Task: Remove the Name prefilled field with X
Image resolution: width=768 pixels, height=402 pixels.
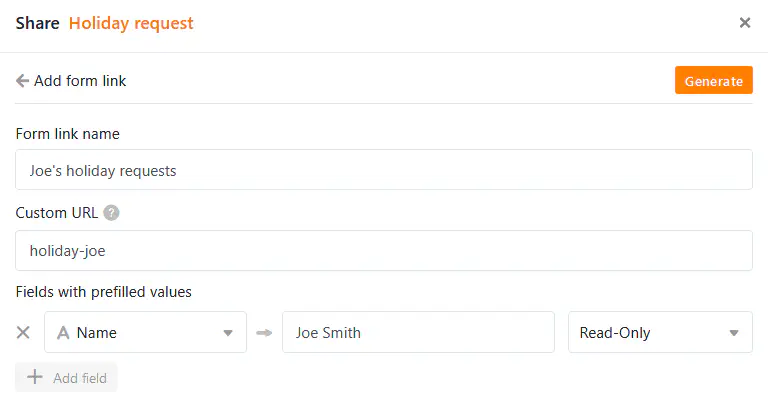Action: pos(23,332)
